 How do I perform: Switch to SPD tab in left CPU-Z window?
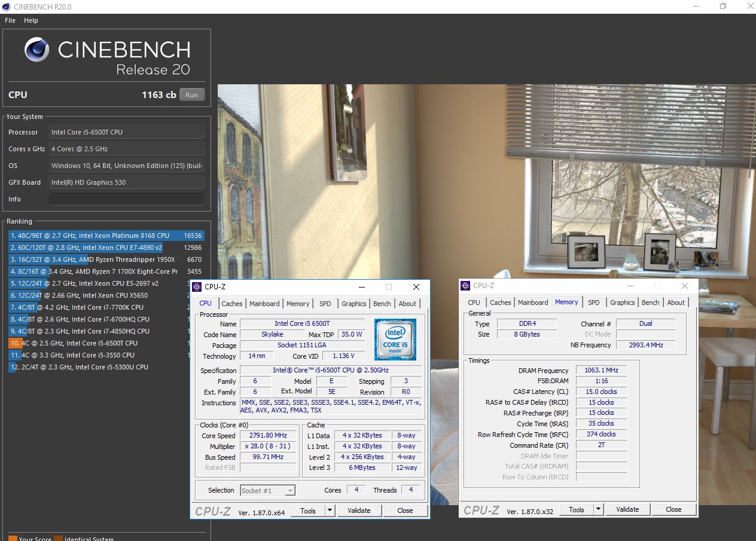click(x=325, y=304)
